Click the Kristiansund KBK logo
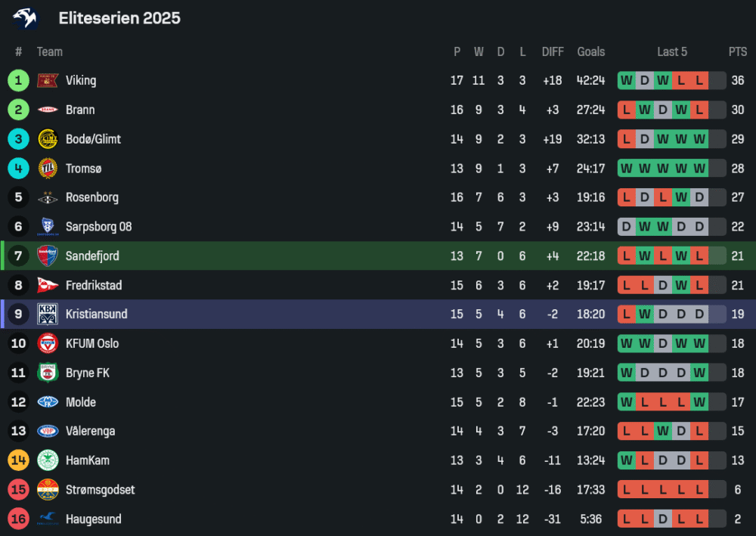756x536 pixels. [48, 314]
